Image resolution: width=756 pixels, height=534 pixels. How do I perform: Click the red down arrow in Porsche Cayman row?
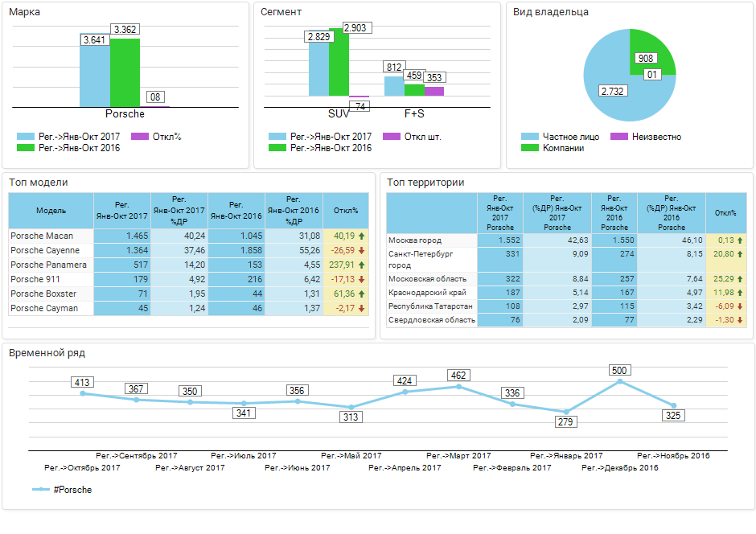pyautogui.click(x=362, y=309)
